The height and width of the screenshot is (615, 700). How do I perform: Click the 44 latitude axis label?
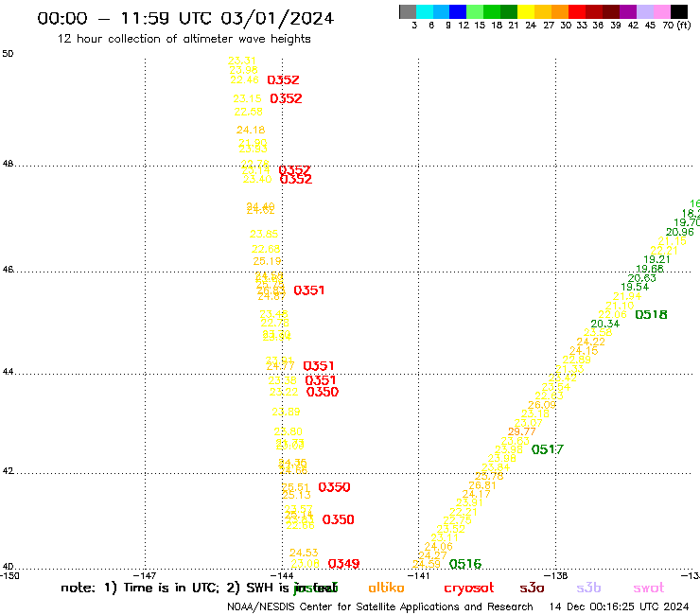[8, 372]
